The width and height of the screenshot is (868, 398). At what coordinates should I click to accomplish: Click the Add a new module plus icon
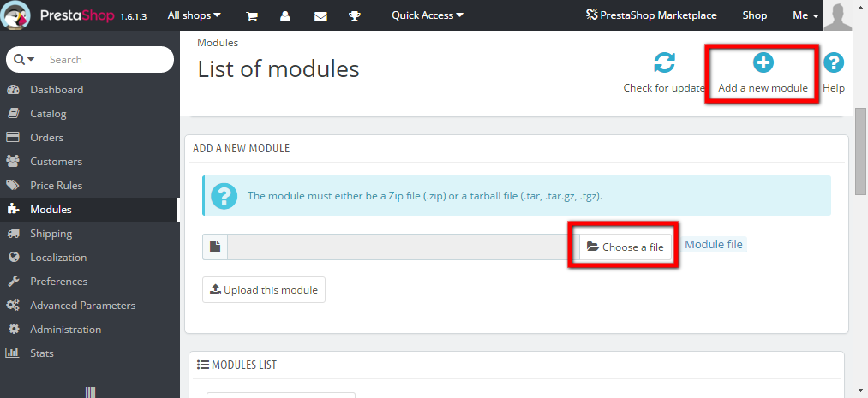pos(763,62)
